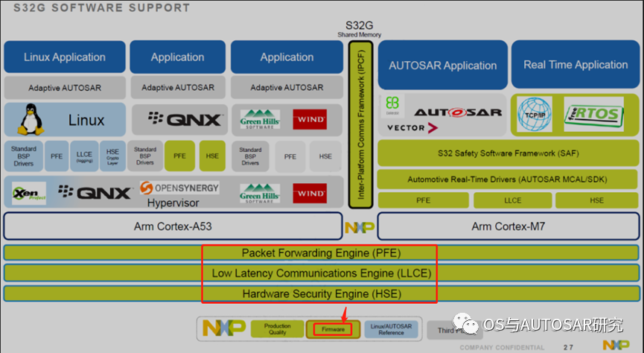Click the Linux/AUTOSAR Reference legend swatch
Image resolution: width=644 pixels, height=353 pixels.
tap(391, 329)
